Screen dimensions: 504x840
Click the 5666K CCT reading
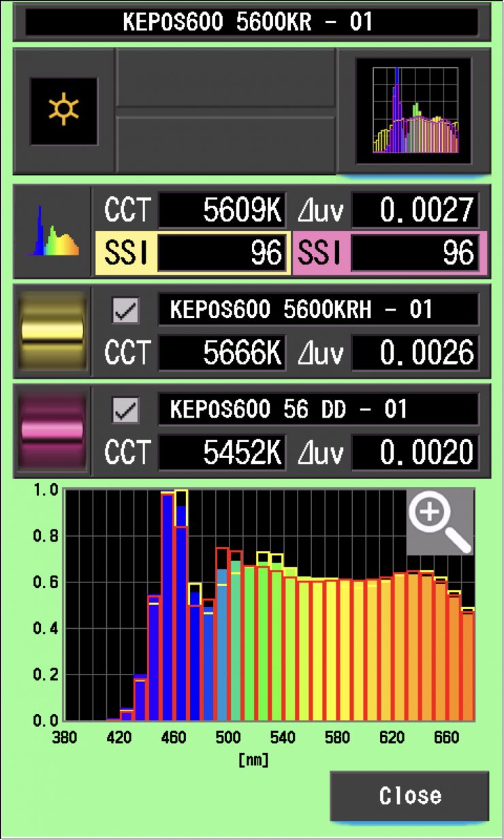click(x=222, y=353)
